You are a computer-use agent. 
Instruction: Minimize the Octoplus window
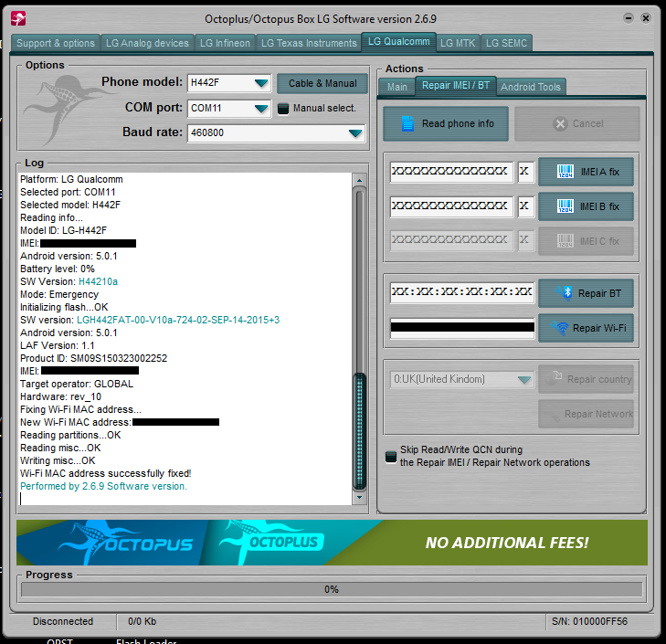point(629,18)
